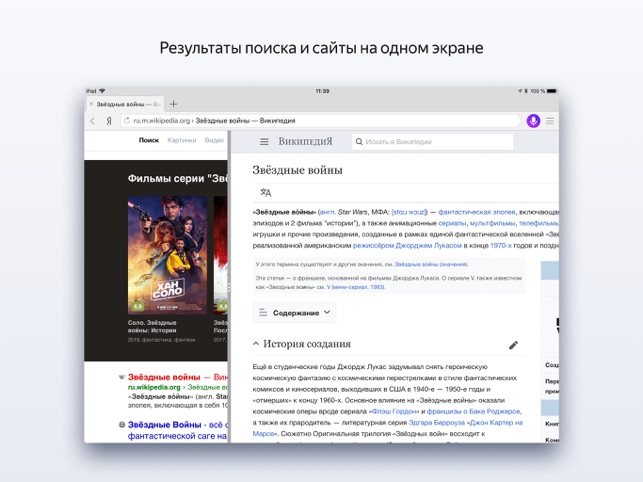Edit История создания section pencil icon
This screenshot has width=643, height=482.
click(x=513, y=345)
